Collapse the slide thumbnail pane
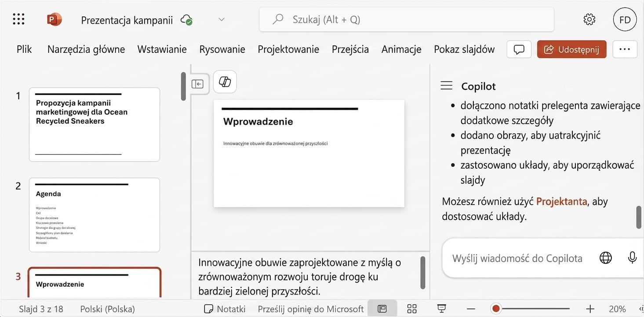644x317 pixels. pyautogui.click(x=197, y=84)
